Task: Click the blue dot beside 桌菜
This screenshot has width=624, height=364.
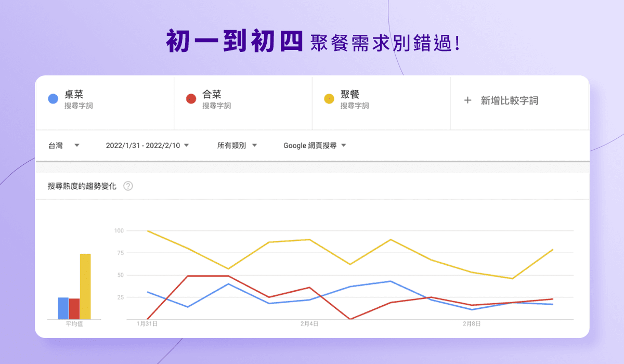Action: [53, 99]
